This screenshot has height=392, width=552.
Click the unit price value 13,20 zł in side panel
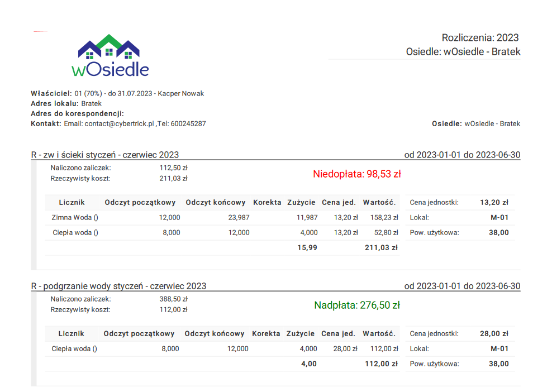[493, 203]
